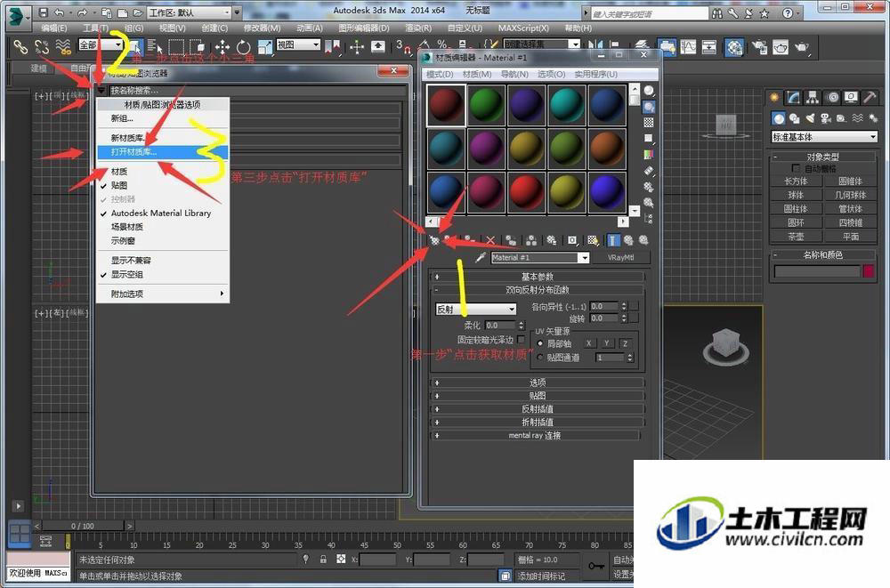The image size is (890, 588).
Task: Pick material from object with eyedropper
Action: [x=481, y=258]
